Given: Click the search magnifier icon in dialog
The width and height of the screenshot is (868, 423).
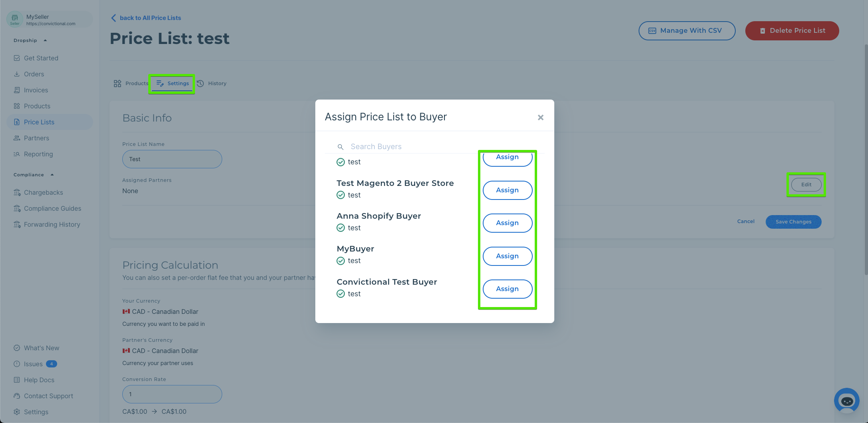Looking at the screenshot, I should coord(340,147).
